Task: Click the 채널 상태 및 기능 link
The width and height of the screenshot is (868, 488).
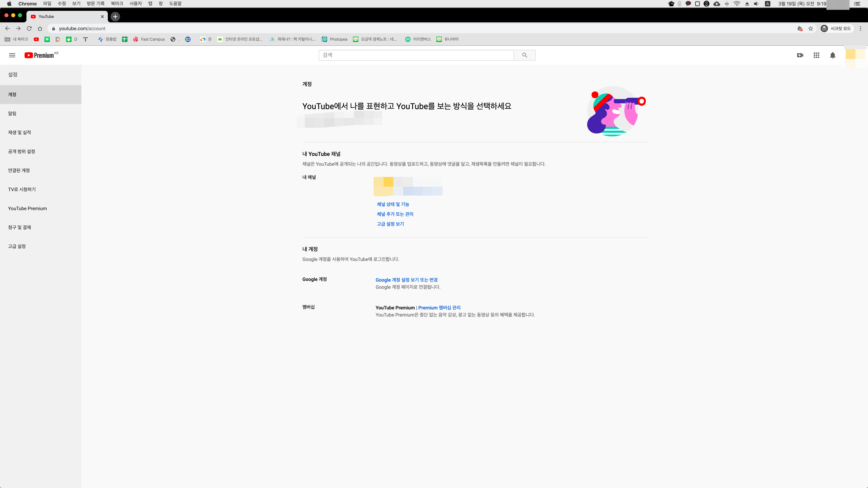Action: click(x=393, y=204)
